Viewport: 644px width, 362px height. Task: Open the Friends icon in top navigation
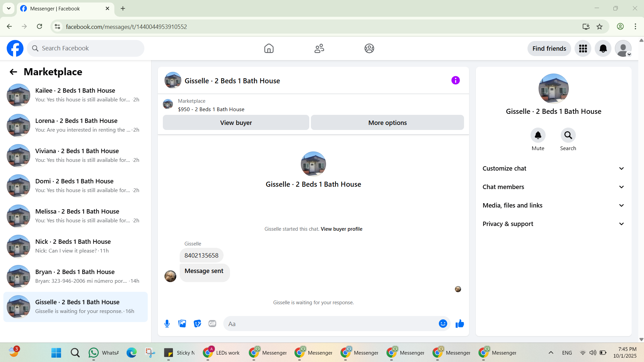[319, 48]
